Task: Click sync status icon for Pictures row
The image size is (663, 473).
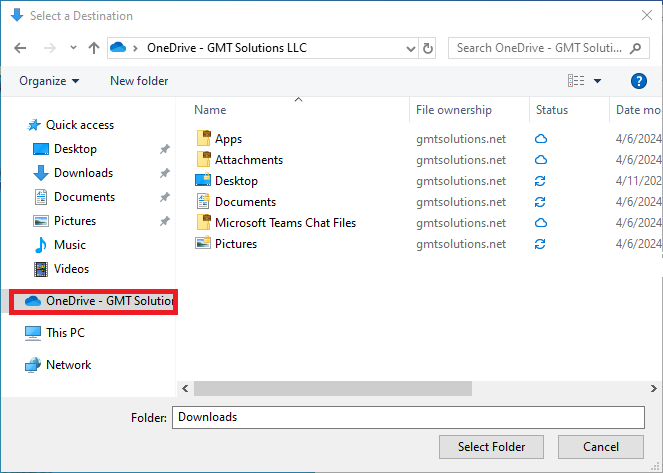Action: click(x=540, y=244)
